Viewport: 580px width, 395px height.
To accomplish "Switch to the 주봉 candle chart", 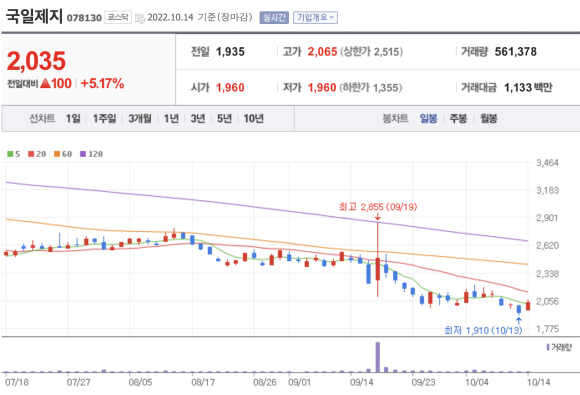I will [458, 119].
